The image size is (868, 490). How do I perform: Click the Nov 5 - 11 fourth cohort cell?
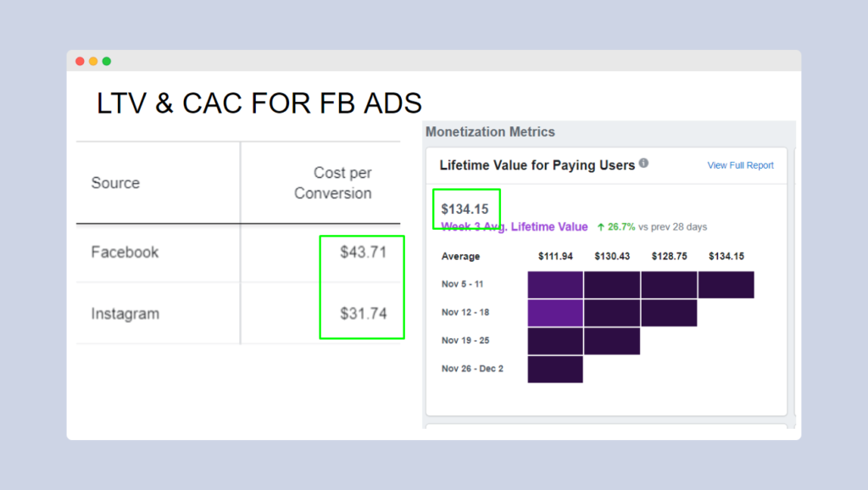(x=726, y=285)
